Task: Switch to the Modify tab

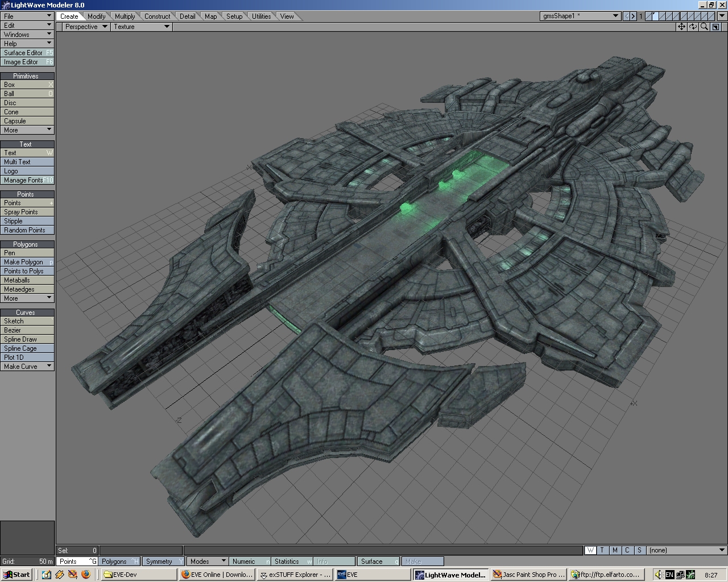Action: (96, 16)
